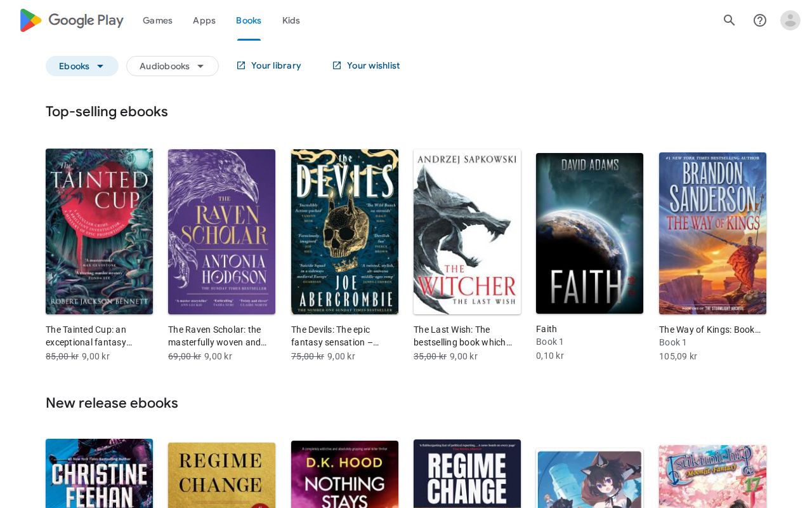This screenshot has width=812, height=508.
Task: Select the Books tab
Action: click(x=249, y=20)
